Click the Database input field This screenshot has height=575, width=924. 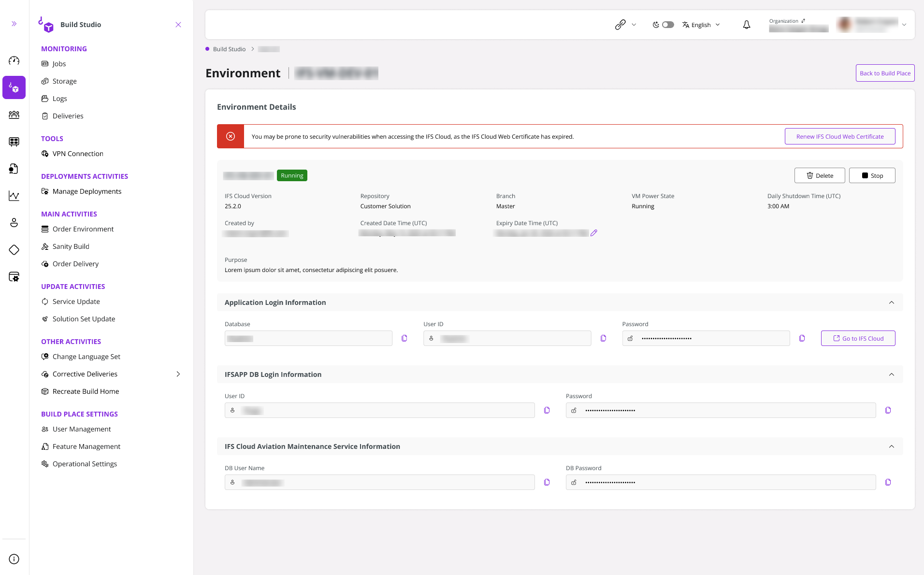tap(308, 338)
